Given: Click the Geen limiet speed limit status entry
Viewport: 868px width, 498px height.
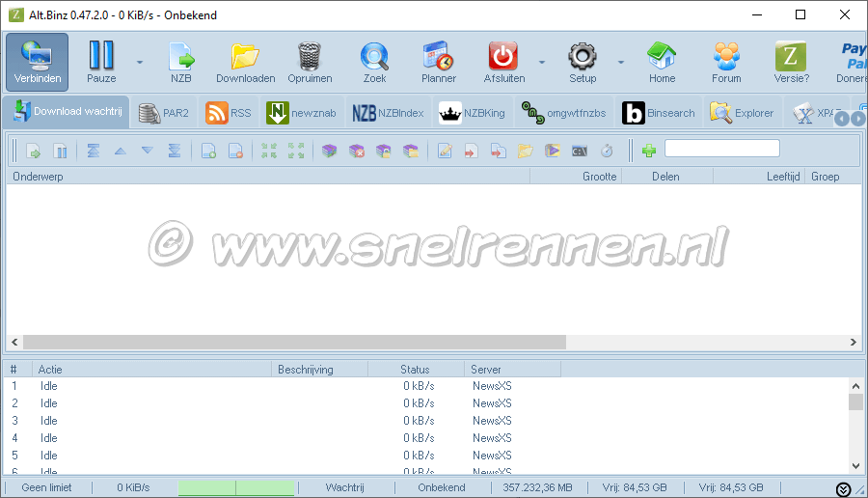Looking at the screenshot, I should coord(46,487).
